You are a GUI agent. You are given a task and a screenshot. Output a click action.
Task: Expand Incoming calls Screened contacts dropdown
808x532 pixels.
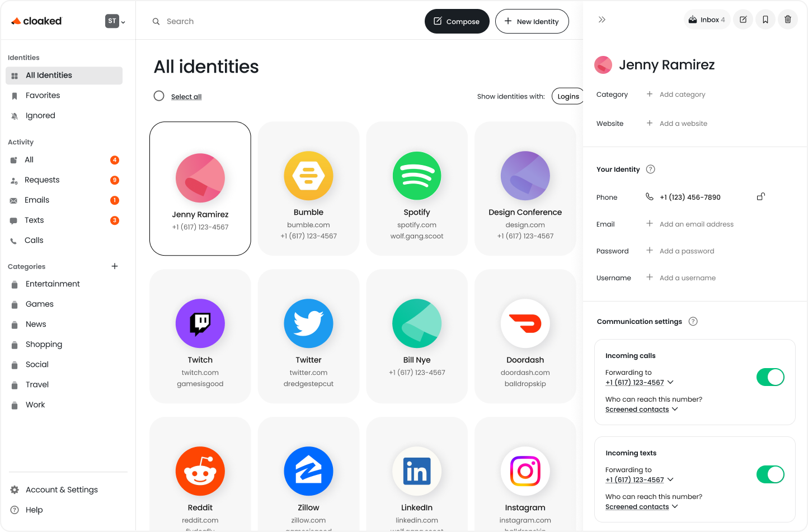(x=642, y=409)
